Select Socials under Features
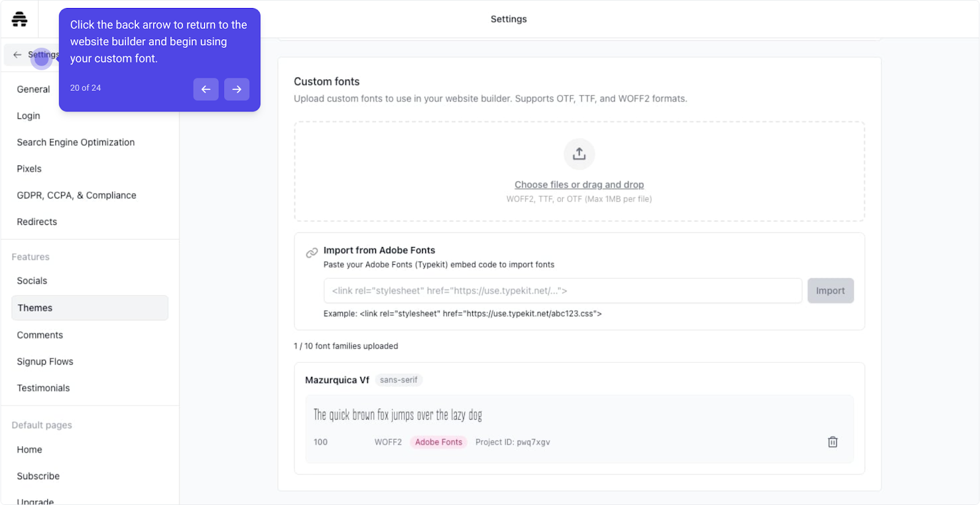 pos(32,281)
